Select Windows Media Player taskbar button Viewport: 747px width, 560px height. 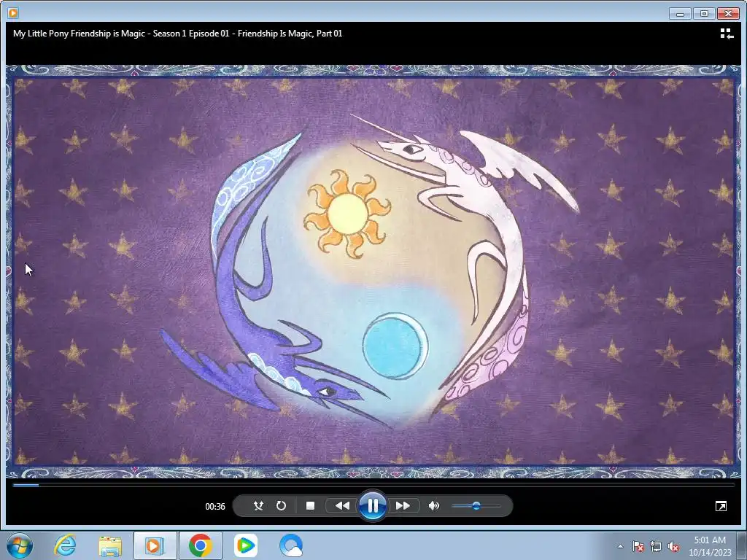tap(155, 545)
